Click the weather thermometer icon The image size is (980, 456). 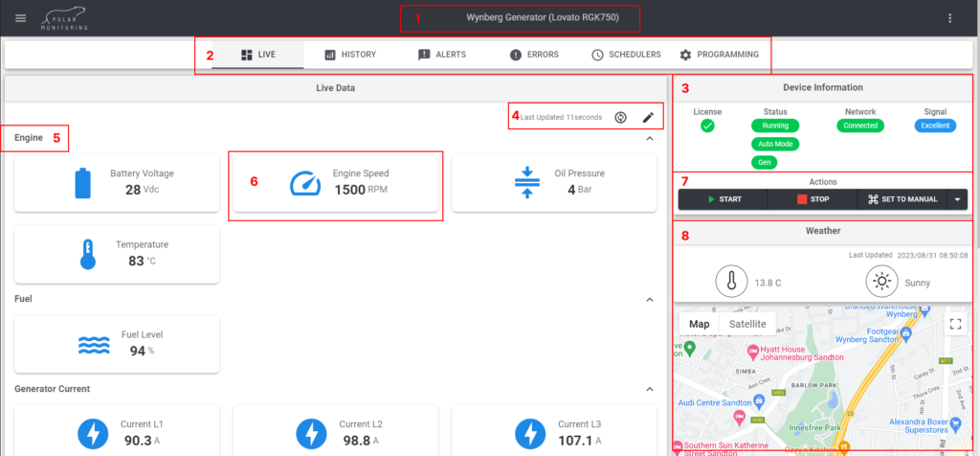(x=731, y=283)
